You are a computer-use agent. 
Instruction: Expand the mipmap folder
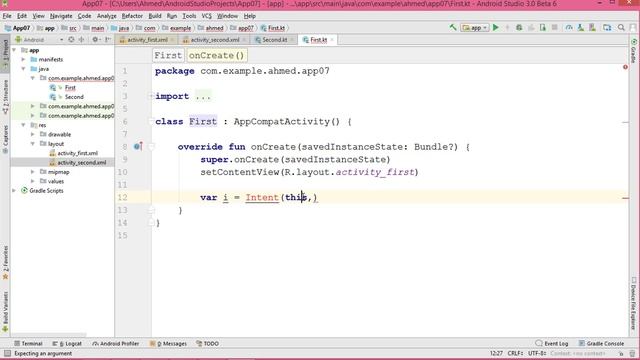(33, 172)
